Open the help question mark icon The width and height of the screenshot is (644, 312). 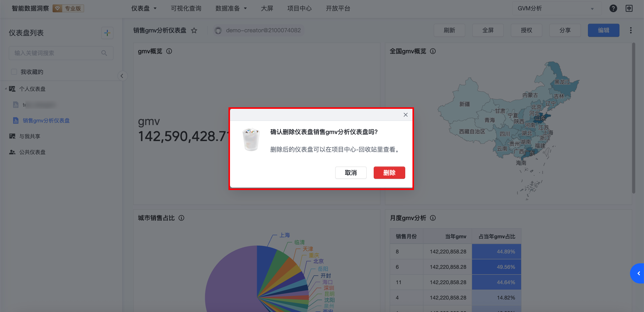tap(613, 9)
